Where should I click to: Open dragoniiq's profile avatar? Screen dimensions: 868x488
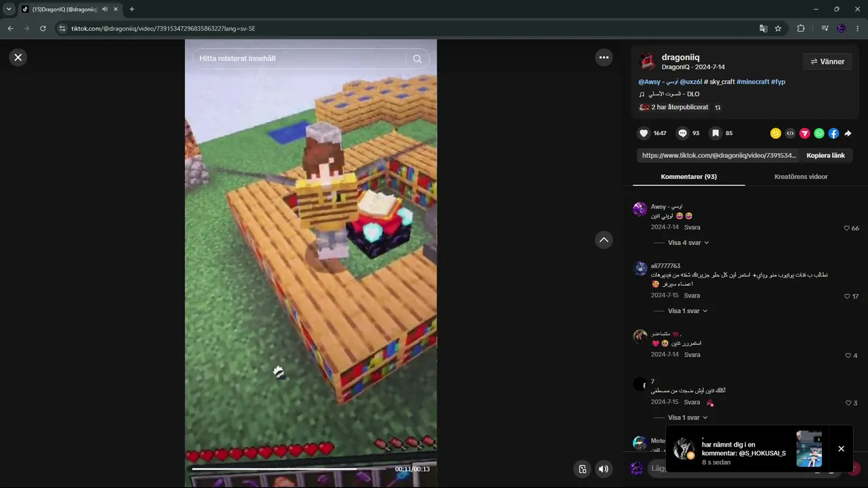(648, 62)
